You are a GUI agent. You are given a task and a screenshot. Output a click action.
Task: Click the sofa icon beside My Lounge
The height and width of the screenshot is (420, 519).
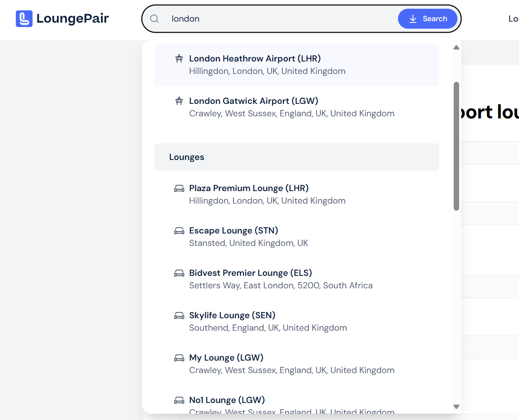(179, 358)
